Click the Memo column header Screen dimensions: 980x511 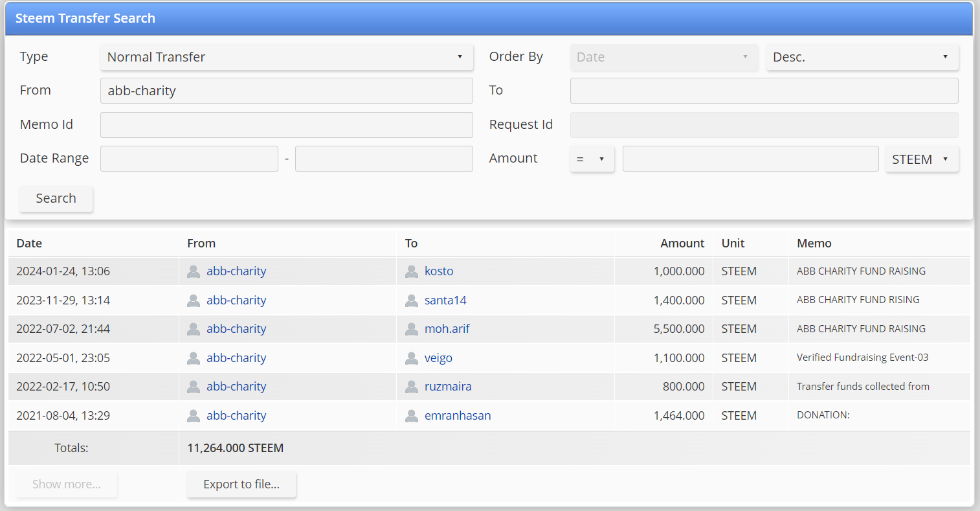point(814,244)
